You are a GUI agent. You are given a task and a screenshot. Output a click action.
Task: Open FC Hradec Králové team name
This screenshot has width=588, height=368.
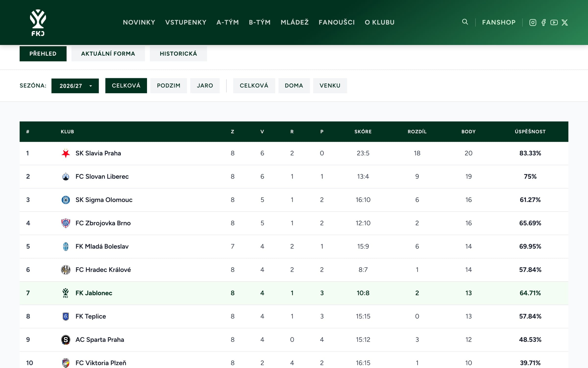click(x=103, y=270)
